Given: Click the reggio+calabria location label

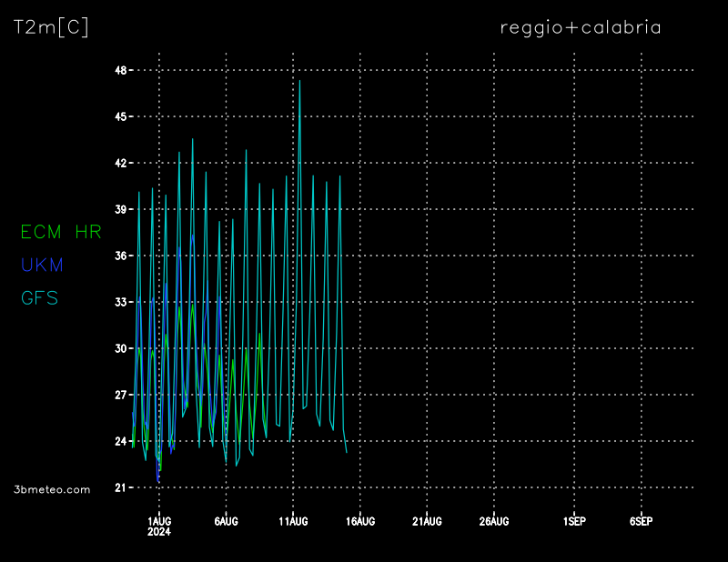Looking at the screenshot, I should click(581, 27).
